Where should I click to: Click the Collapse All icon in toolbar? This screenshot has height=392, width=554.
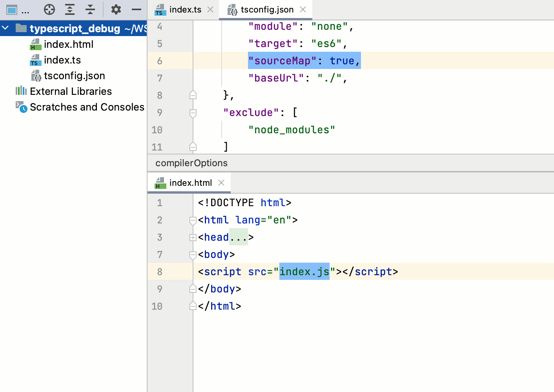[x=90, y=9]
